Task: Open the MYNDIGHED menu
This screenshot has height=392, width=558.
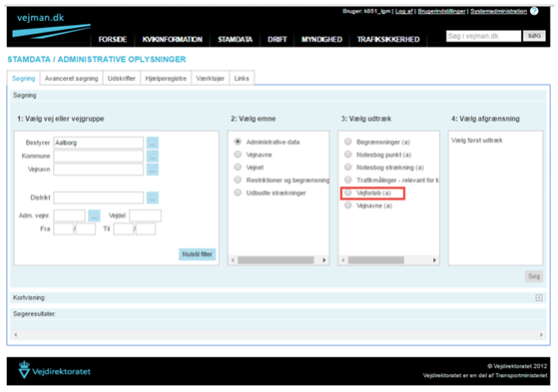Action: 321,40
